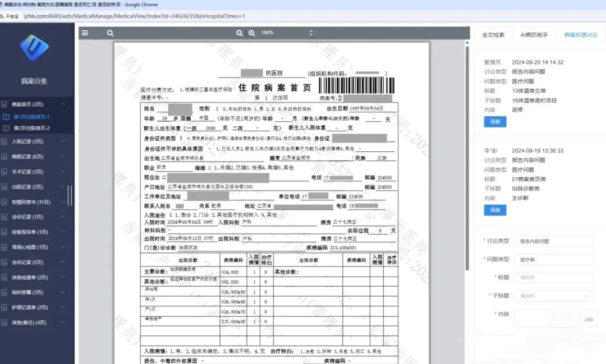Click the 13体温单欠单 title text

[x=529, y=91]
